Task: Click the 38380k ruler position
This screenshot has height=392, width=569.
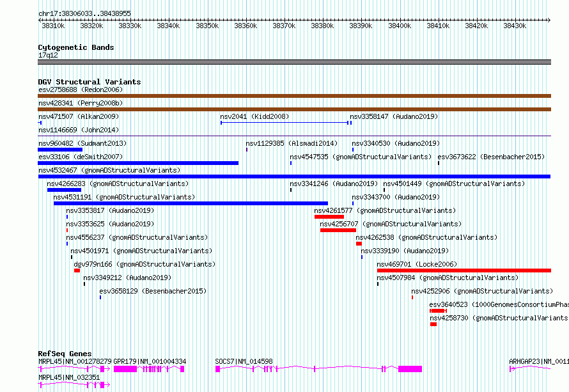Action: click(322, 26)
